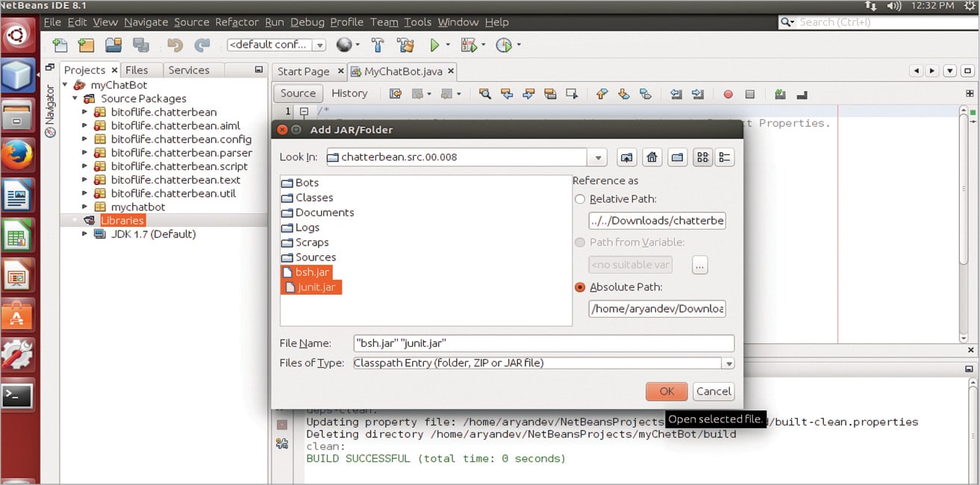980x485 pixels.
Task: Switch to the Start Page tab
Action: pyautogui.click(x=303, y=72)
